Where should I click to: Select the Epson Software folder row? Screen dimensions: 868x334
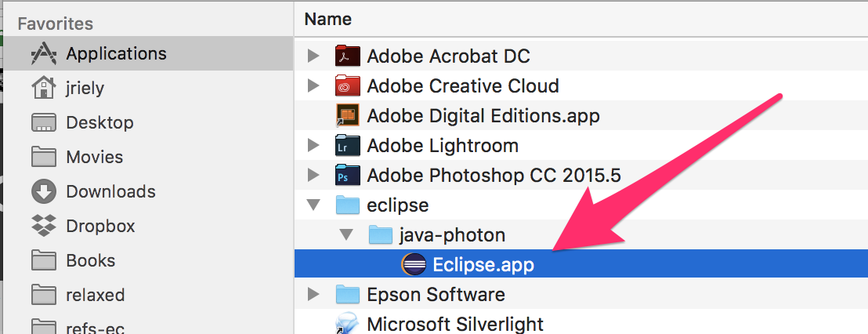click(x=436, y=295)
